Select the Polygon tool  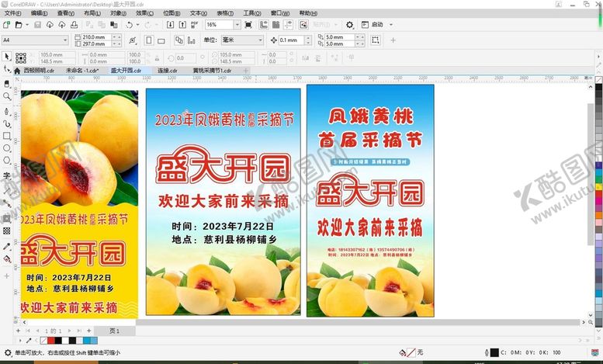[6, 160]
